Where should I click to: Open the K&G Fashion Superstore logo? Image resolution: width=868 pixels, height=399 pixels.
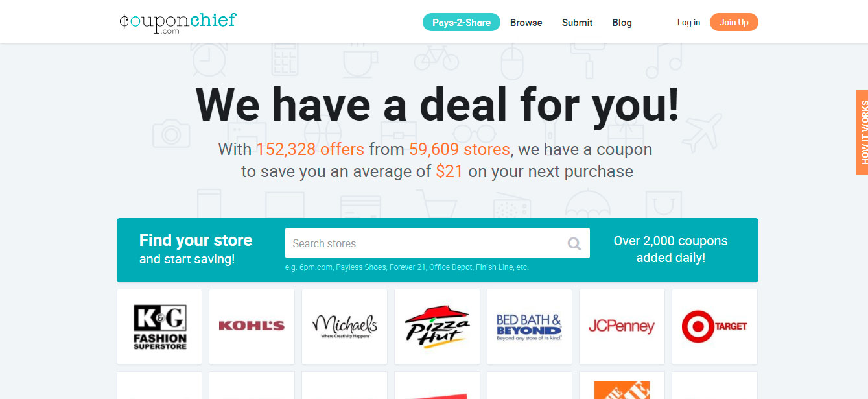coord(159,326)
